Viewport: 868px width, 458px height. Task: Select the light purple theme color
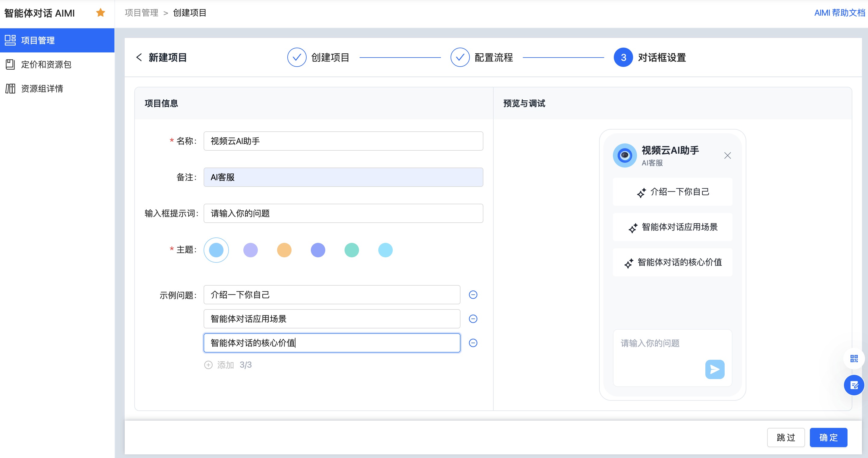[250, 250]
